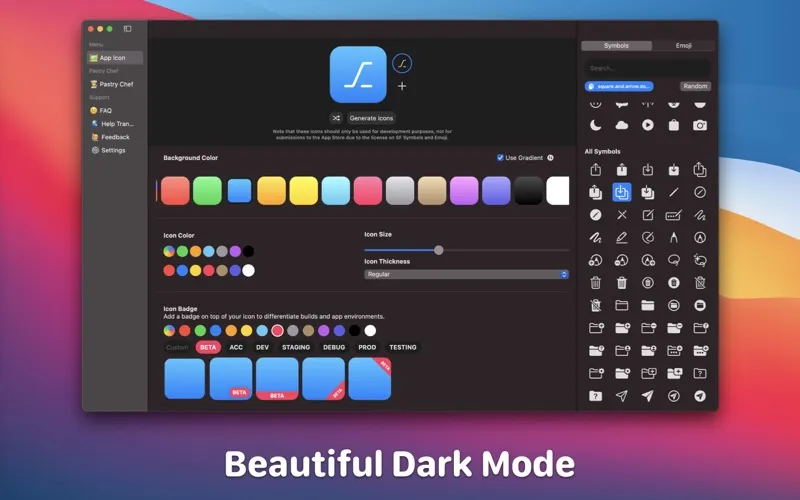Select the X-shaped crossed pencil symbol
Image resolution: width=800 pixels, height=500 pixels.
621,215
